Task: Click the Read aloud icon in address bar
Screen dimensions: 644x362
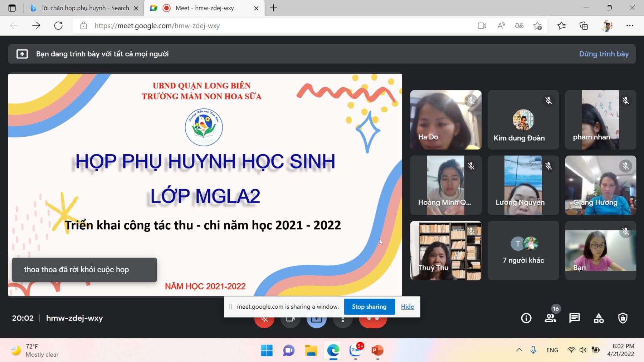Action: [501, 26]
